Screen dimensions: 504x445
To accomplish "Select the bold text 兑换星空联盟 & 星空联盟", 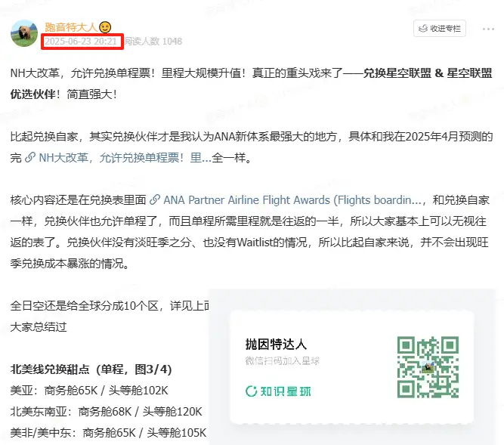I will 428,73.
